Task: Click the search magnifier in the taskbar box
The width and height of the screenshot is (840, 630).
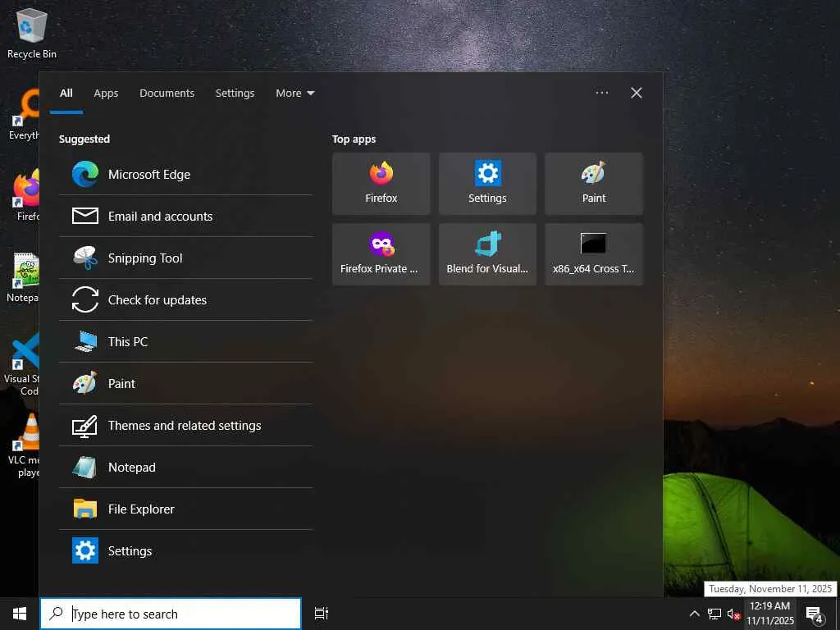Action: tap(56, 614)
